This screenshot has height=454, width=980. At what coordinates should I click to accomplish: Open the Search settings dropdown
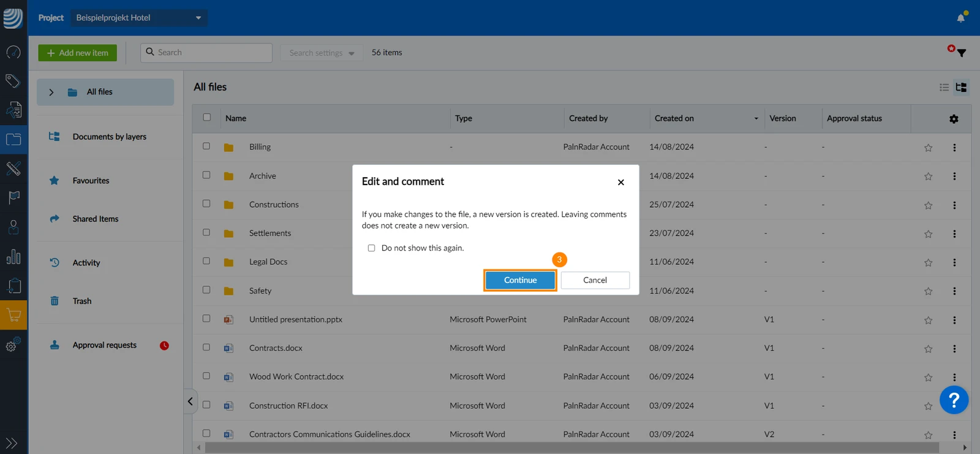(322, 53)
